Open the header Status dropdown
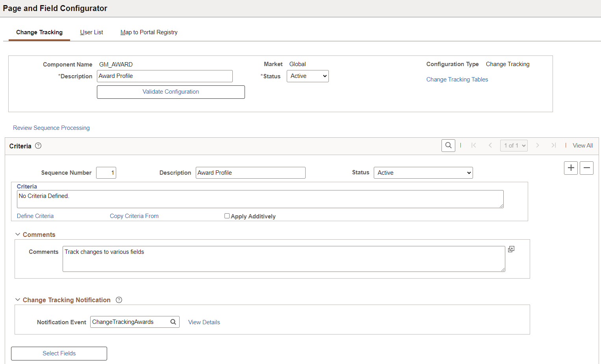This screenshot has height=364, width=601. [x=308, y=76]
